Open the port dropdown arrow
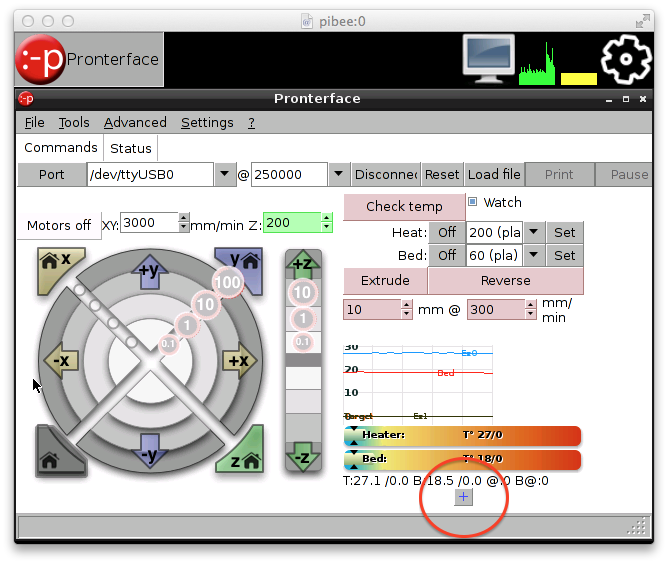 tap(225, 174)
